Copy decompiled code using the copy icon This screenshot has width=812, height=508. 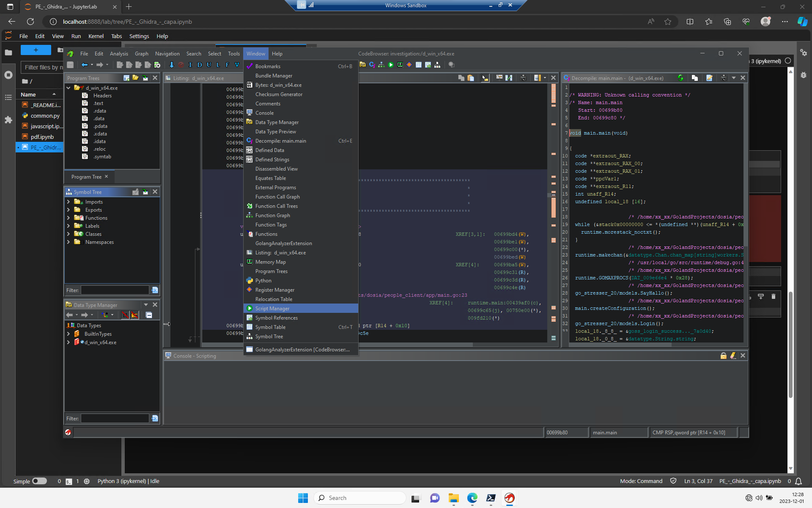pyautogui.click(x=694, y=78)
